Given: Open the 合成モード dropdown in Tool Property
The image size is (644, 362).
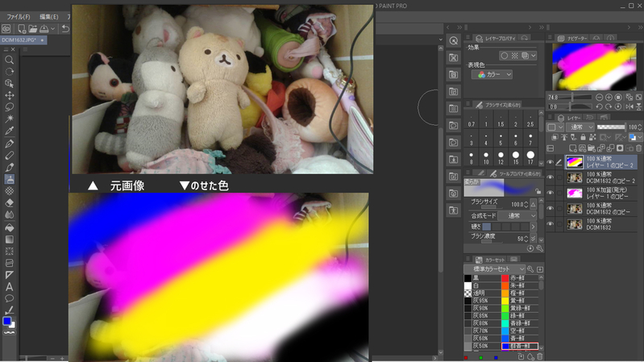Looking at the screenshot, I should [517, 216].
